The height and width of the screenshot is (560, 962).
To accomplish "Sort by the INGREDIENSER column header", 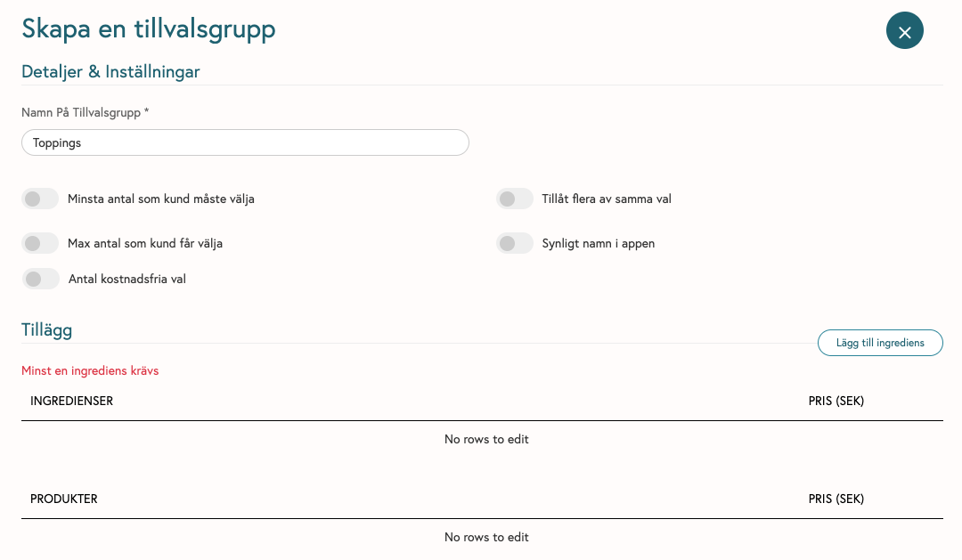I will (x=72, y=402).
